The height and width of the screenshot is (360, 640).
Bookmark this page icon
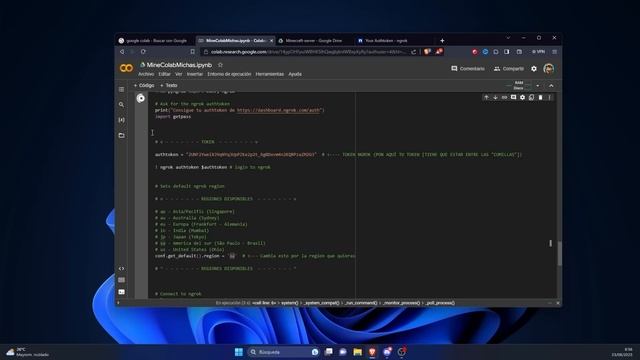click(192, 52)
